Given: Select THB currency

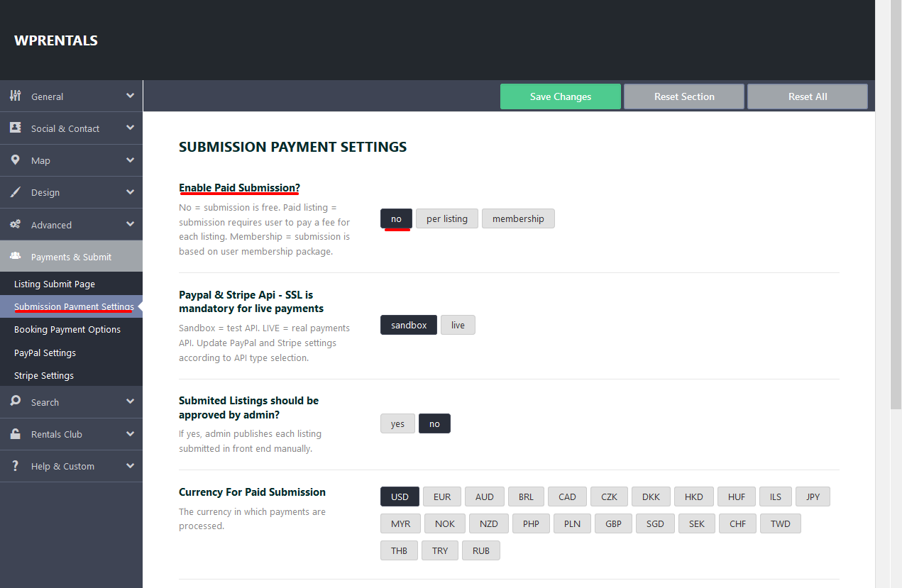Looking at the screenshot, I should (400, 550).
